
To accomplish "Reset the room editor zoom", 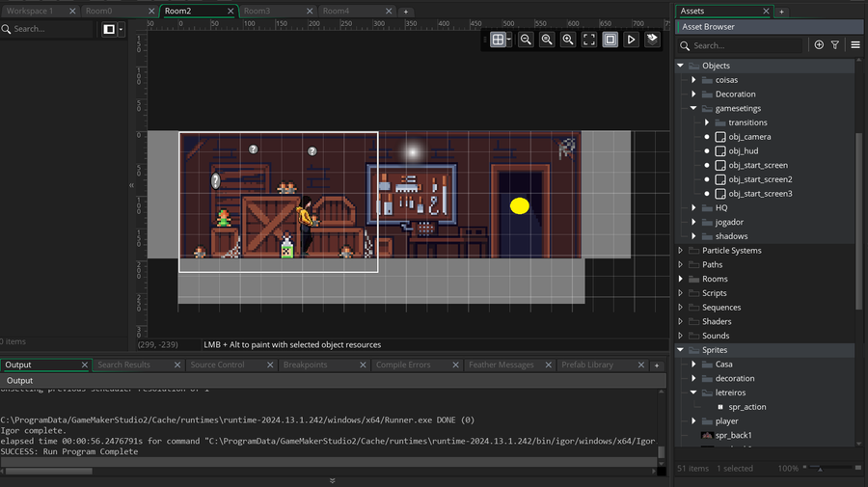I will pyautogui.click(x=547, y=40).
